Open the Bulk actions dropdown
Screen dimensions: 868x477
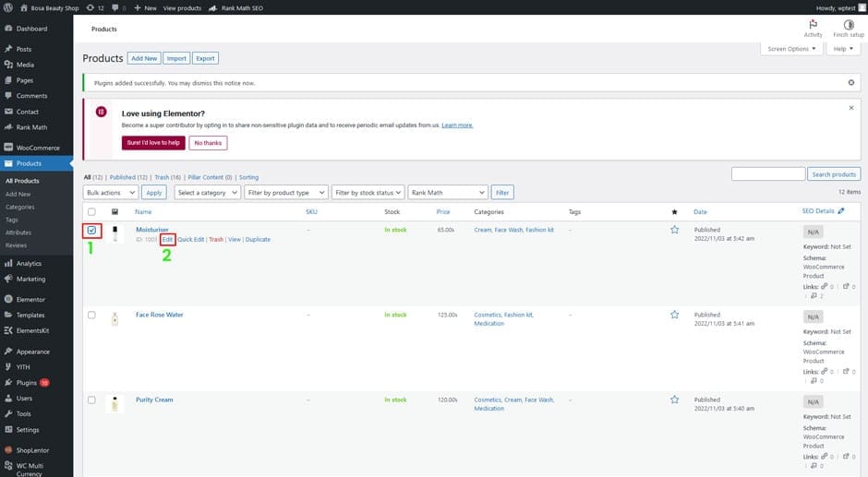(x=110, y=192)
